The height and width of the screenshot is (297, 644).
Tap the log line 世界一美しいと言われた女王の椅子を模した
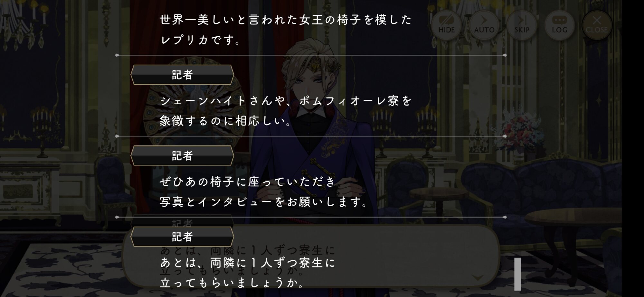tap(286, 20)
